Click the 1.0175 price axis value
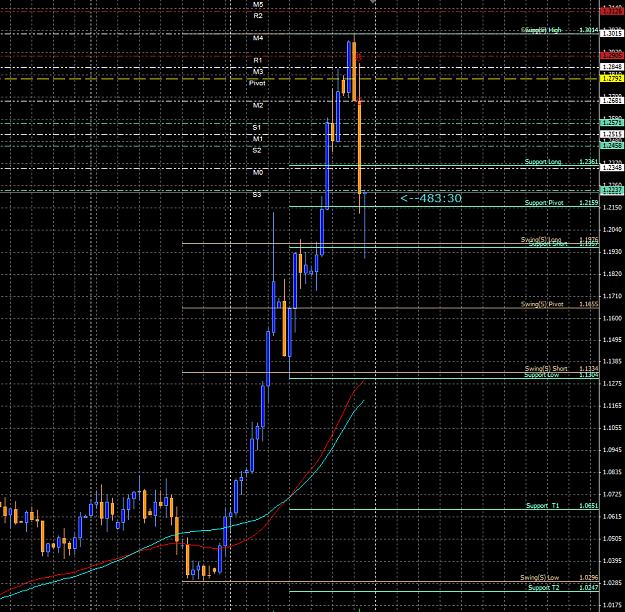This screenshot has width=625, height=612. click(612, 605)
